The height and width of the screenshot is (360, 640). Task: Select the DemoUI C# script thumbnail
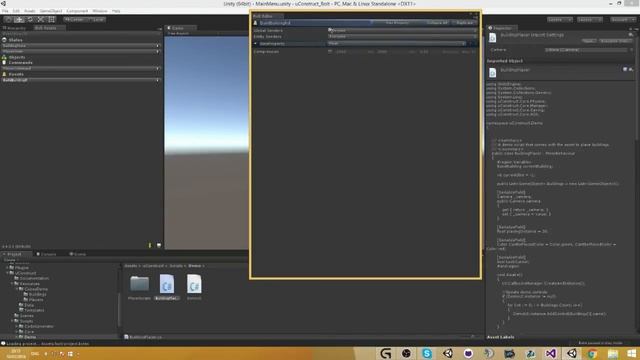[194, 284]
